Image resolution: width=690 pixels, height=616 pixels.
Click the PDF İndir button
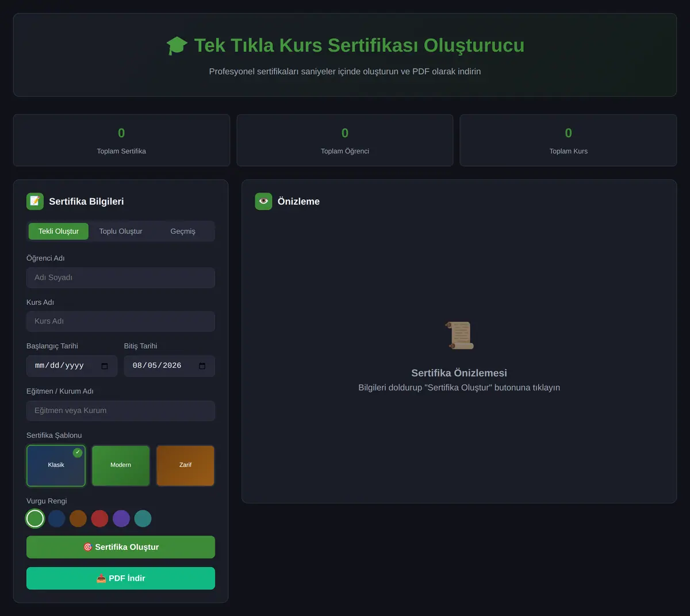tap(121, 578)
